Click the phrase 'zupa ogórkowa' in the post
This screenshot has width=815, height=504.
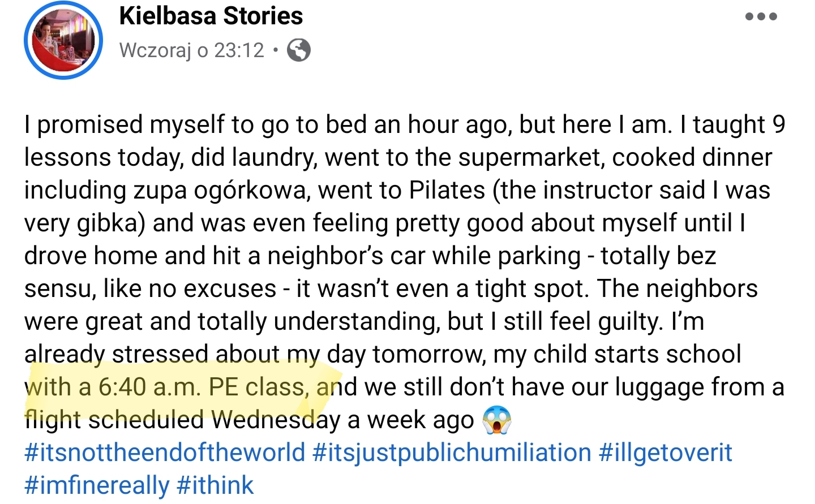221,191
